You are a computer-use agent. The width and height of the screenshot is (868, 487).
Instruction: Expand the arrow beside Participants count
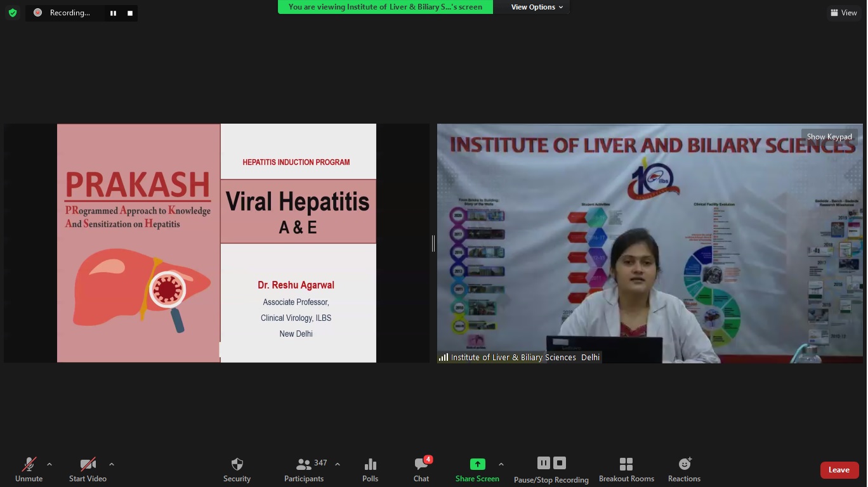pos(338,464)
